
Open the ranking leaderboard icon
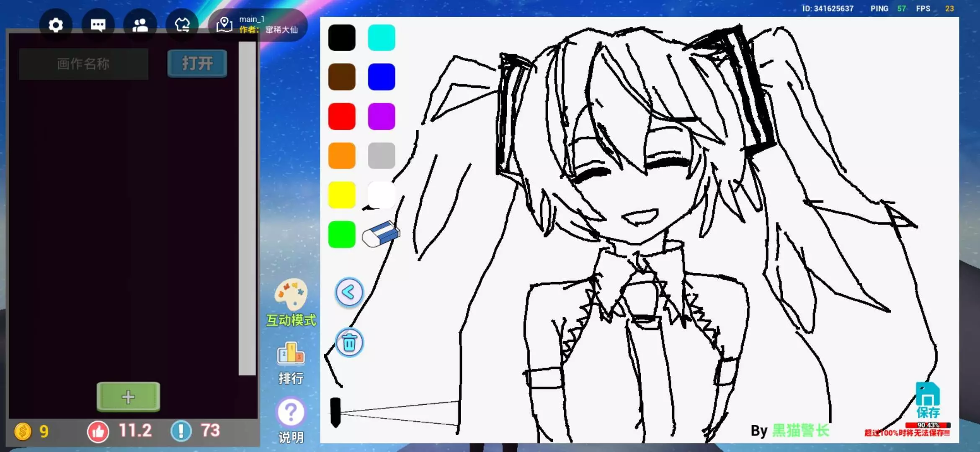point(291,354)
